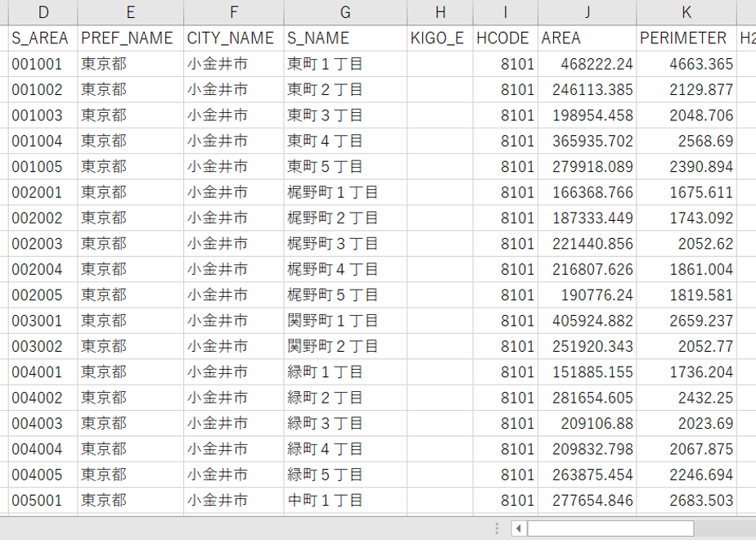Select column D header
This screenshot has width=756, height=540.
pyautogui.click(x=43, y=12)
